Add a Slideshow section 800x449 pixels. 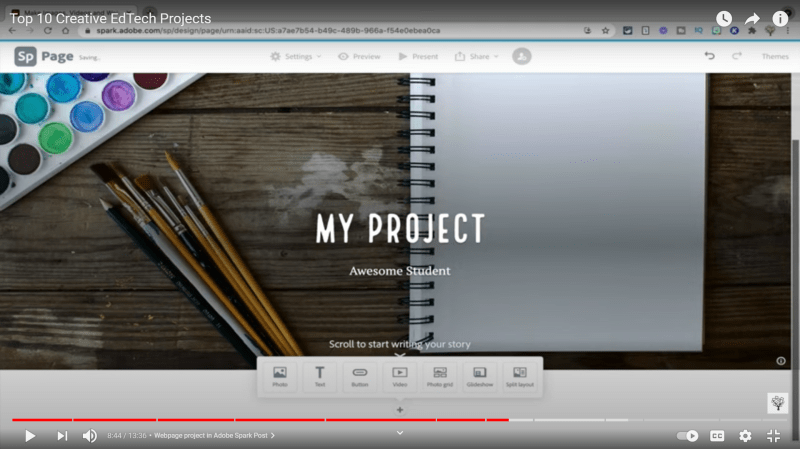coord(480,377)
